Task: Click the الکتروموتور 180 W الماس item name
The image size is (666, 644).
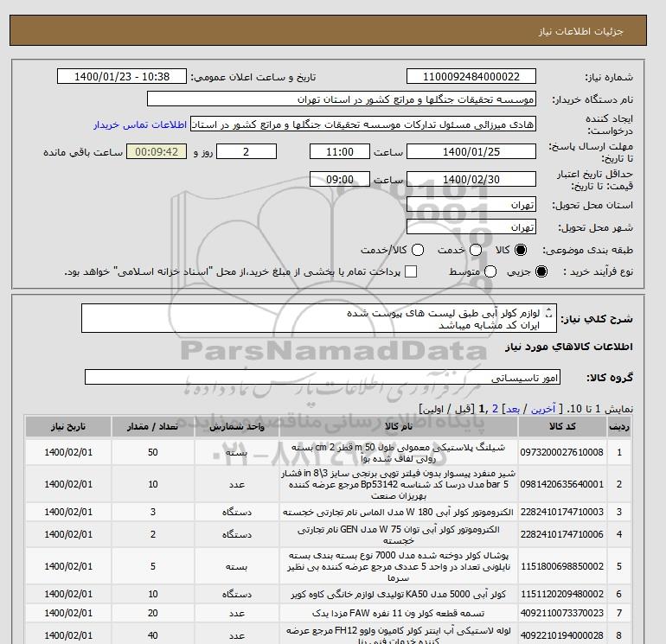Action: point(399,512)
